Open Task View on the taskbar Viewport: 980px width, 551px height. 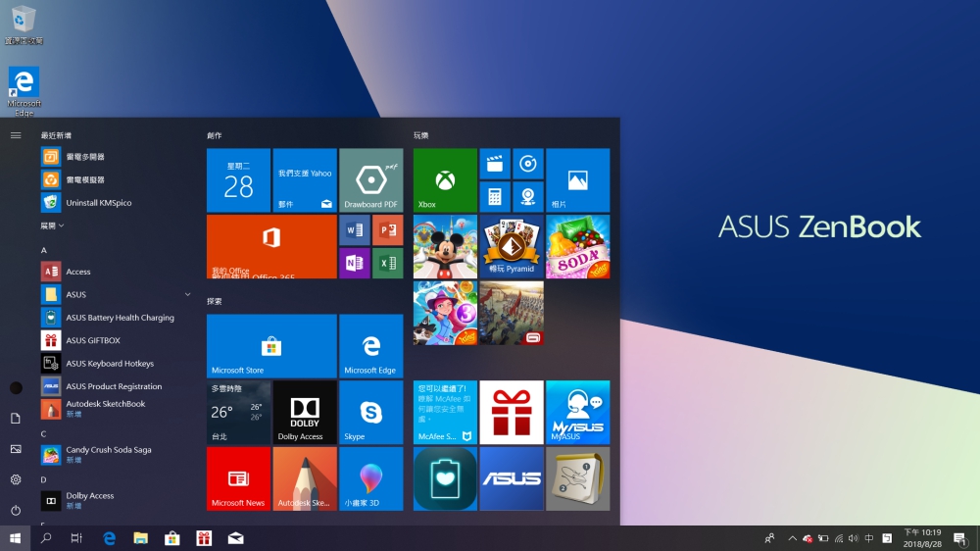(76, 538)
